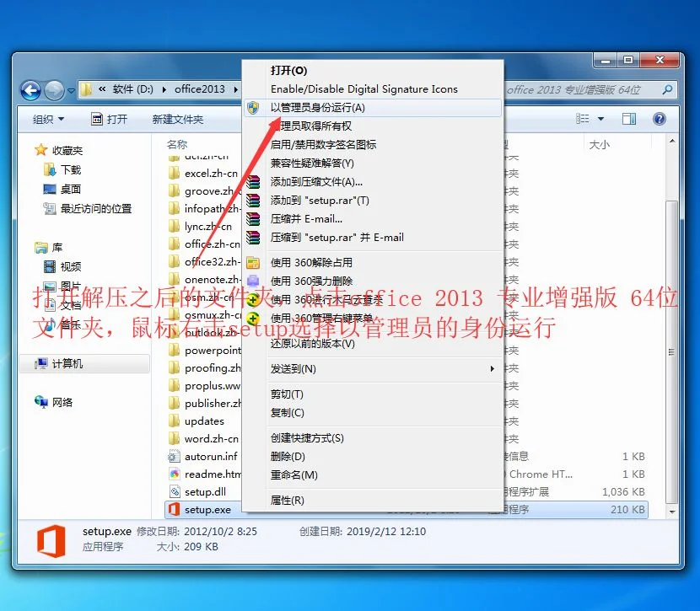The width and height of the screenshot is (700, 611).
Task: Select 网络 in the navigation pane
Action: click(54, 402)
